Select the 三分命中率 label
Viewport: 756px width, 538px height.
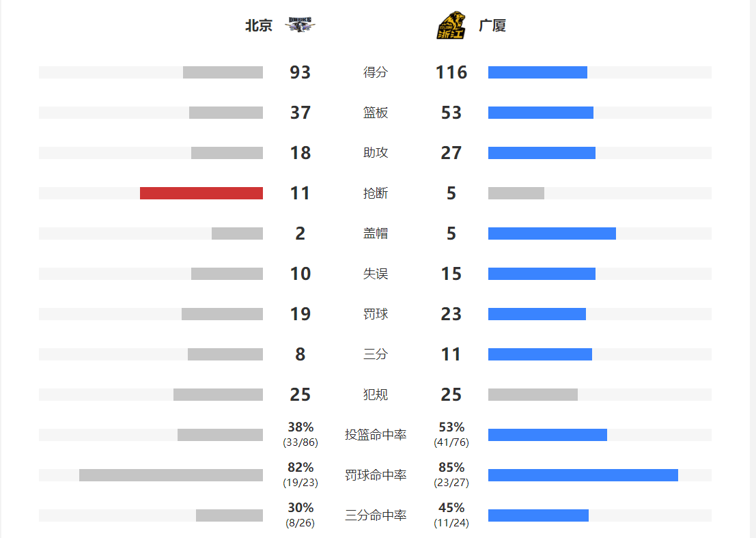[x=376, y=515]
